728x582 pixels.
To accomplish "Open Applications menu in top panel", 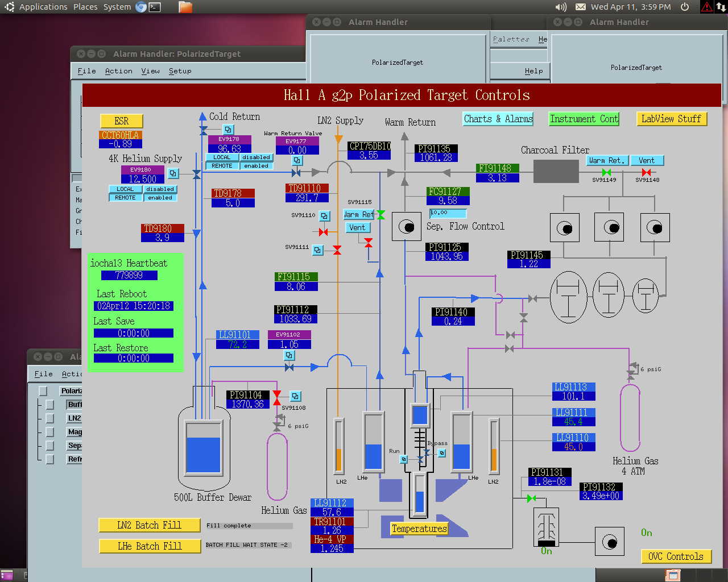I will tap(43, 7).
